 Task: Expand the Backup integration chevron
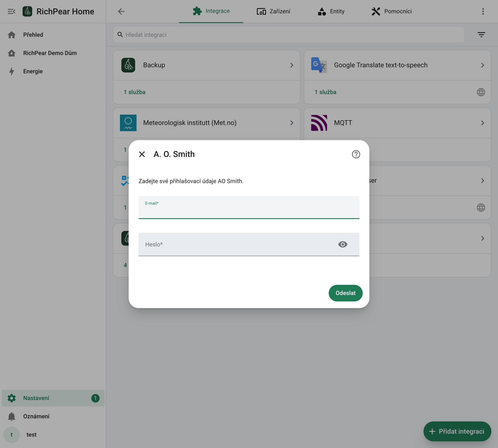click(292, 65)
